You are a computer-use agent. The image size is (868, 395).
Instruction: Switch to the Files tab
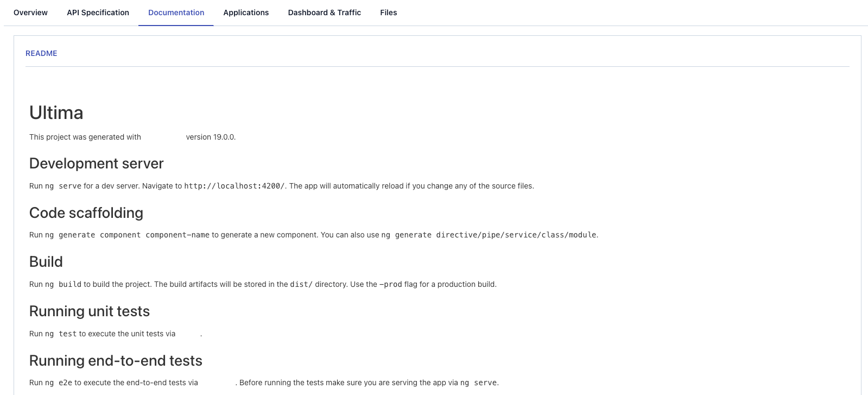click(388, 12)
